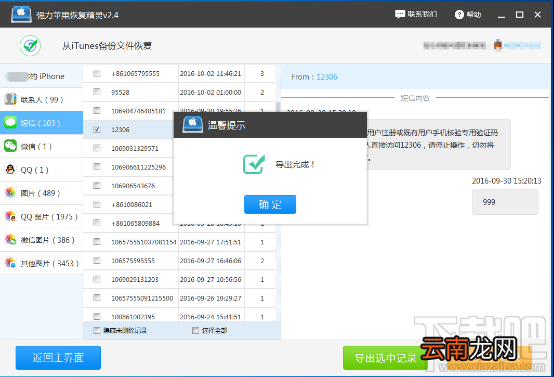Click the date 2016-09-27 17:51:51
The image size is (554, 377).
pyautogui.click(x=211, y=242)
